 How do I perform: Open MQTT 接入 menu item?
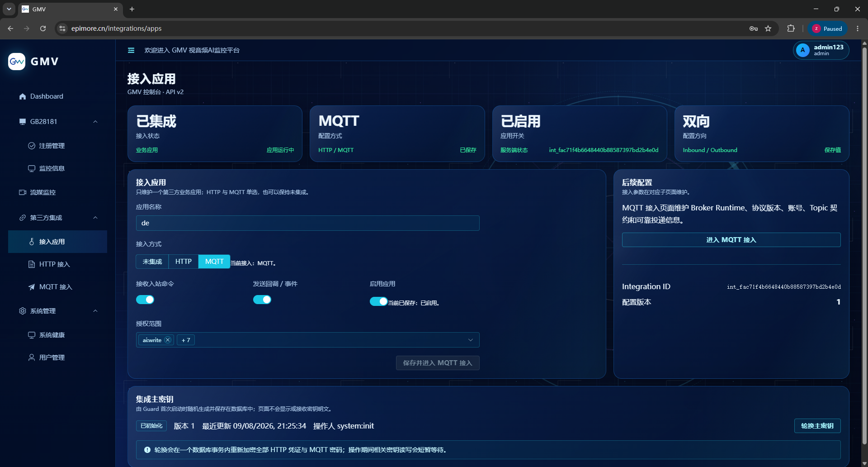click(58, 287)
